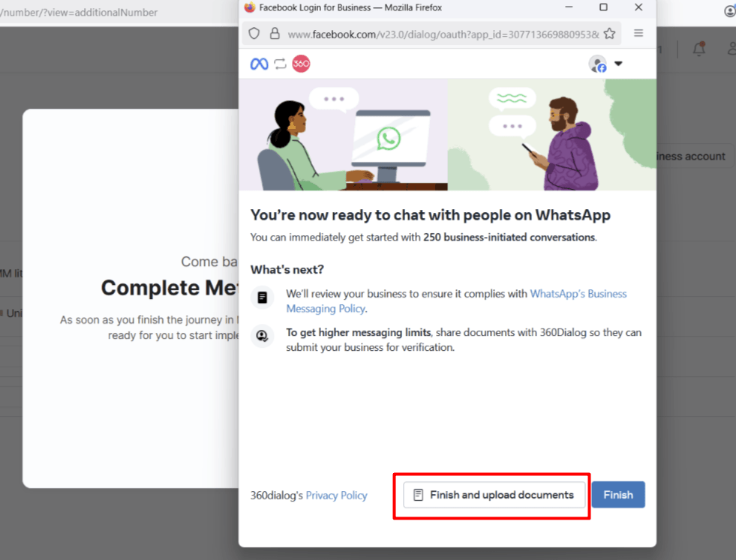
Task: Bookmark this page with the star icon
Action: pyautogui.click(x=609, y=34)
